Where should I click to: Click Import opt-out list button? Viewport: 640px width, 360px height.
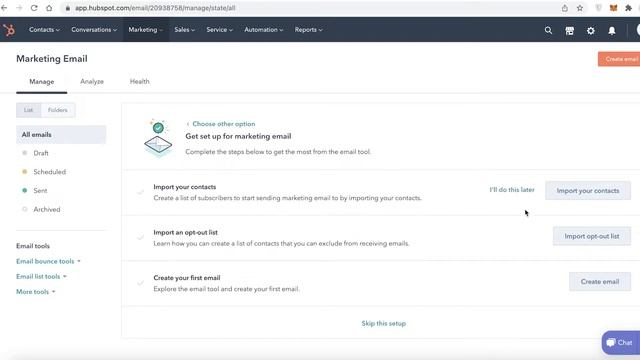click(592, 236)
